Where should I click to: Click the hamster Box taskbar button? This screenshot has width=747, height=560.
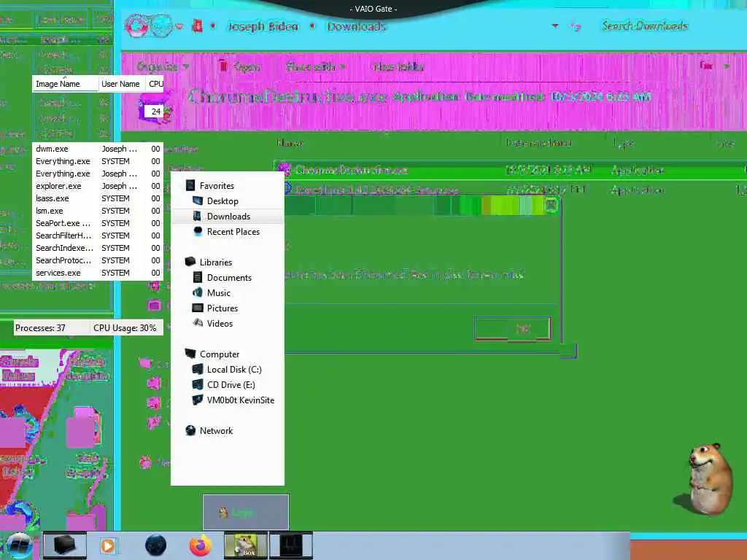pos(246,545)
